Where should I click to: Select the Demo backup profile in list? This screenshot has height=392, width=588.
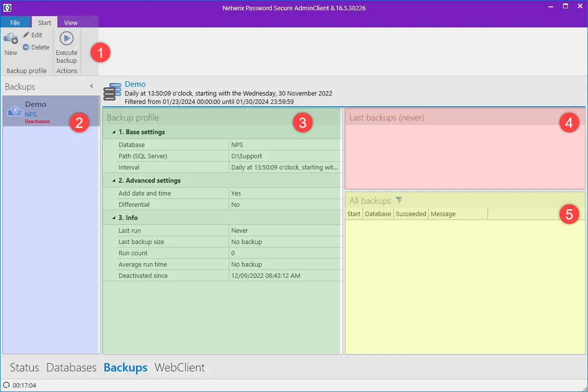[51, 111]
